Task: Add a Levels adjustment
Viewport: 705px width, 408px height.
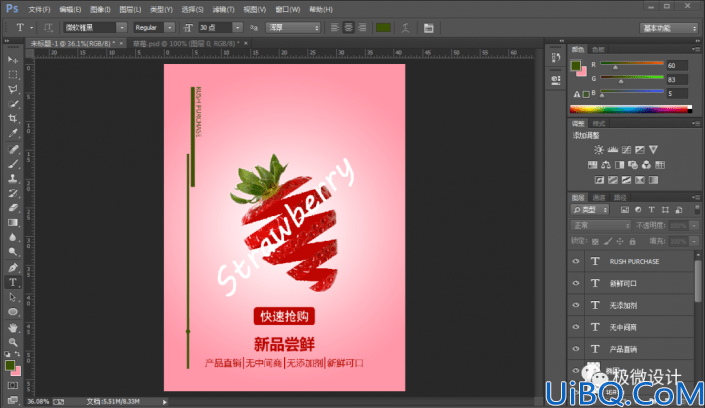Action: click(612, 150)
